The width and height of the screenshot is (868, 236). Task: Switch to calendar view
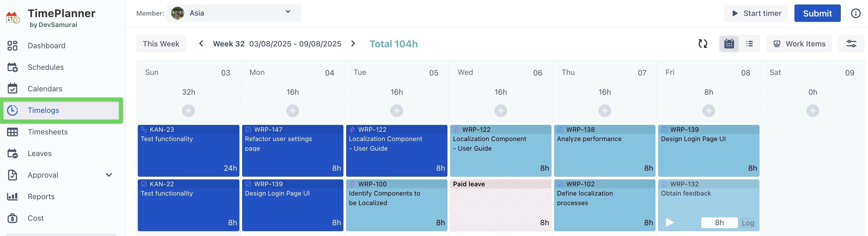[729, 43]
